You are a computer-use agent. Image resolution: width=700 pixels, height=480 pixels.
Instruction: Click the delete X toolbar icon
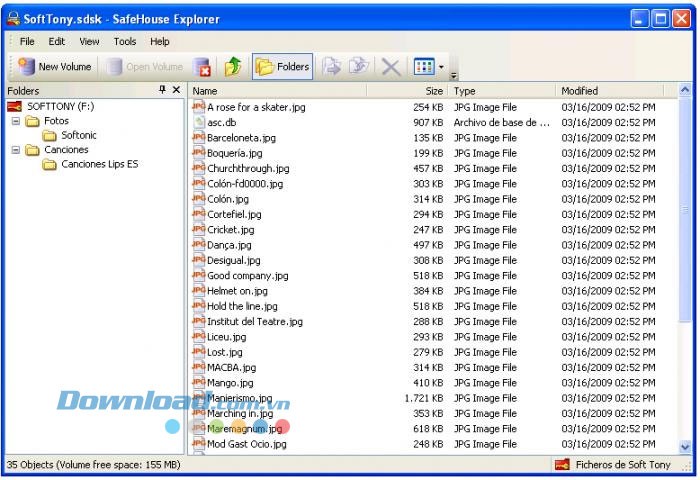390,67
